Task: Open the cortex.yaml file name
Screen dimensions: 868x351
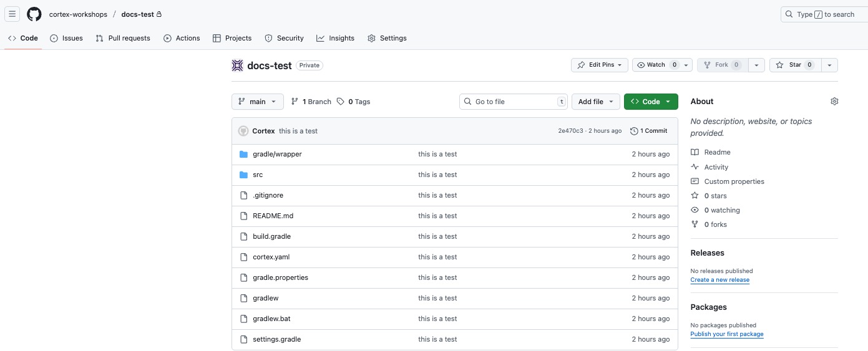Action: [x=271, y=257]
